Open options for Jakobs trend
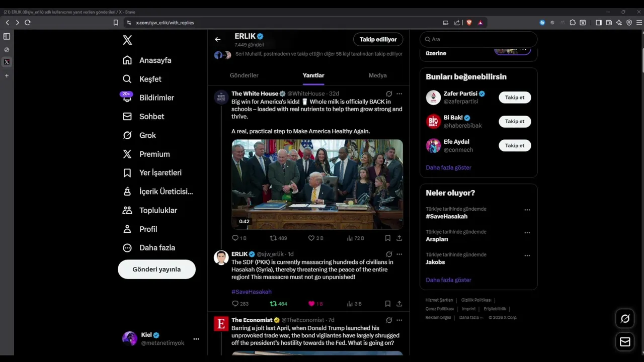The width and height of the screenshot is (644, 362). point(527,255)
